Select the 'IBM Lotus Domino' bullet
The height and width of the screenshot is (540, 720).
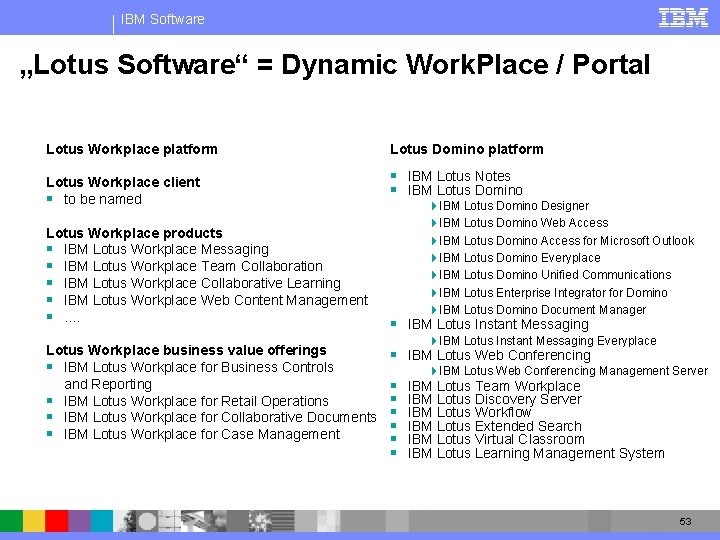[x=465, y=190]
